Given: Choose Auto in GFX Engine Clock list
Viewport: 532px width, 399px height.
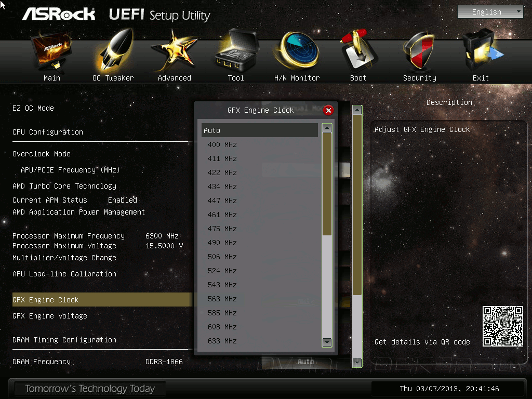Looking at the screenshot, I should pos(260,130).
